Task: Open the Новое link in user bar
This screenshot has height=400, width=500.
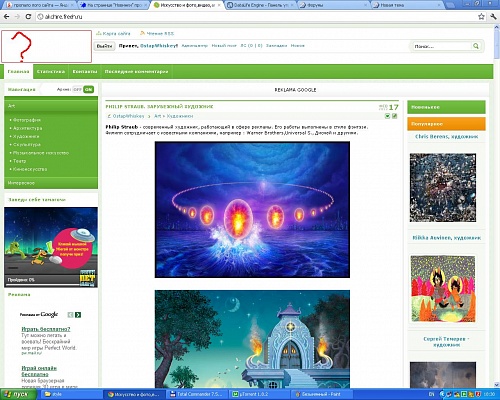Action: click(297, 46)
